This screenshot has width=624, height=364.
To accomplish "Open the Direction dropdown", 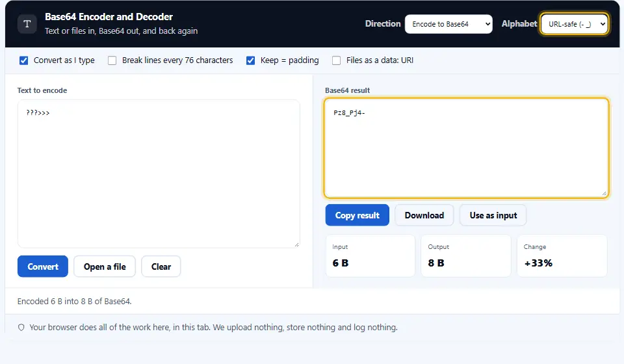I will coord(448,24).
